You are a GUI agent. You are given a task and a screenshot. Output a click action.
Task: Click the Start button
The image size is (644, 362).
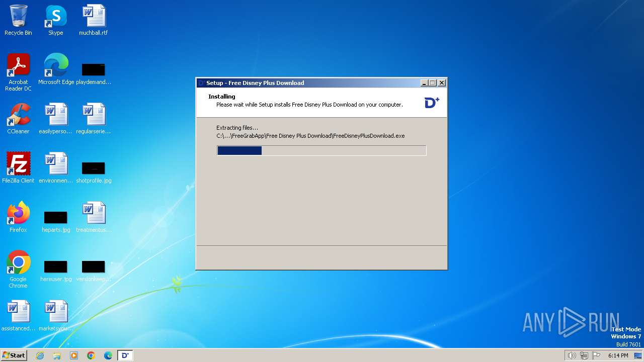click(x=14, y=355)
